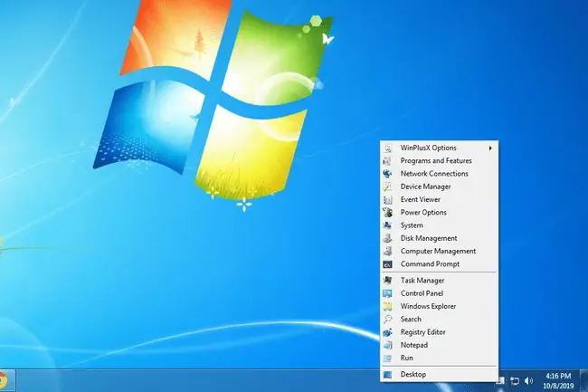Open Windows Explorer from the menu
Image resolution: width=588 pixels, height=392 pixels.
tap(439, 306)
